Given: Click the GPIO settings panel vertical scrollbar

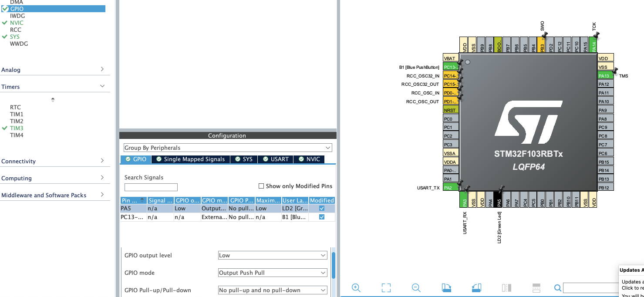Looking at the screenshot, I should [334, 265].
